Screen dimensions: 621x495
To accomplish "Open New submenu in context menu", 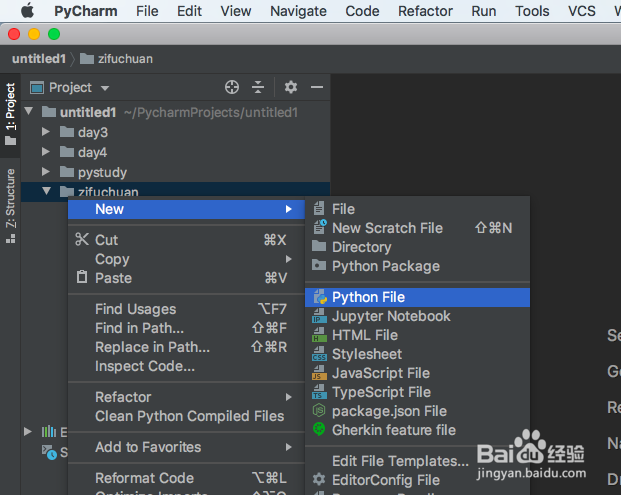I will (186, 209).
